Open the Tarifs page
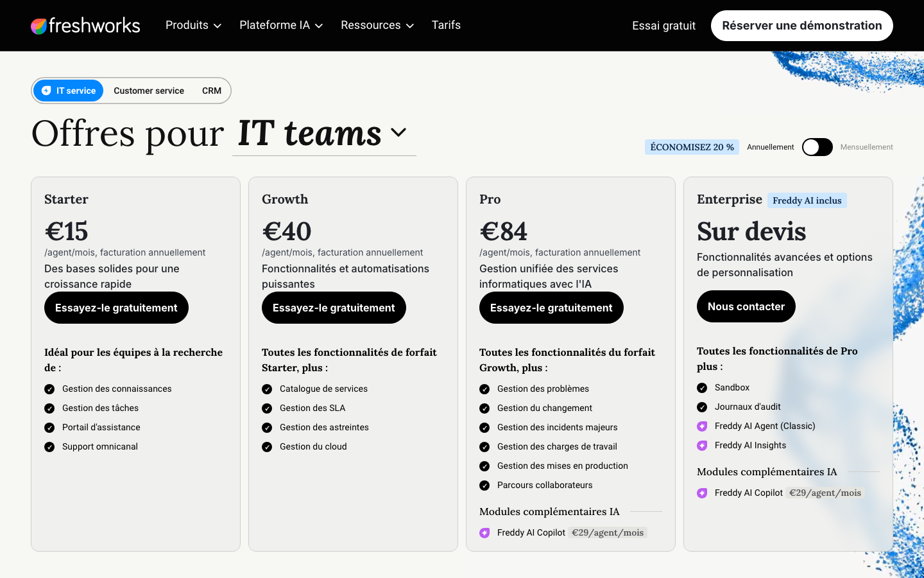Screen dimensions: 924x578 point(446,25)
